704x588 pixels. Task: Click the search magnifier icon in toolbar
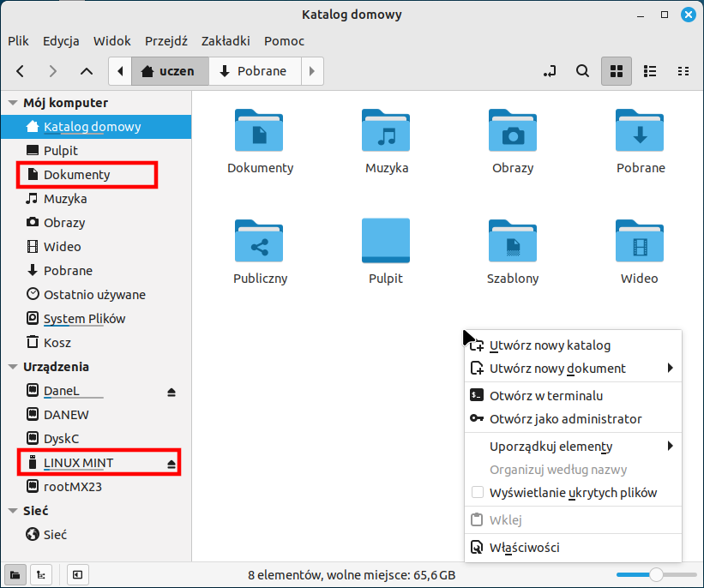point(582,71)
